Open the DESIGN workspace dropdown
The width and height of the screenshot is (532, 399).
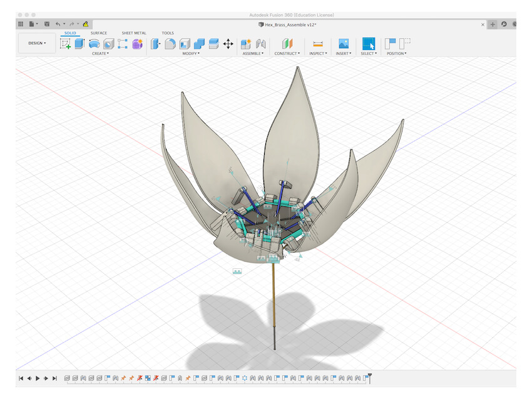tap(37, 43)
